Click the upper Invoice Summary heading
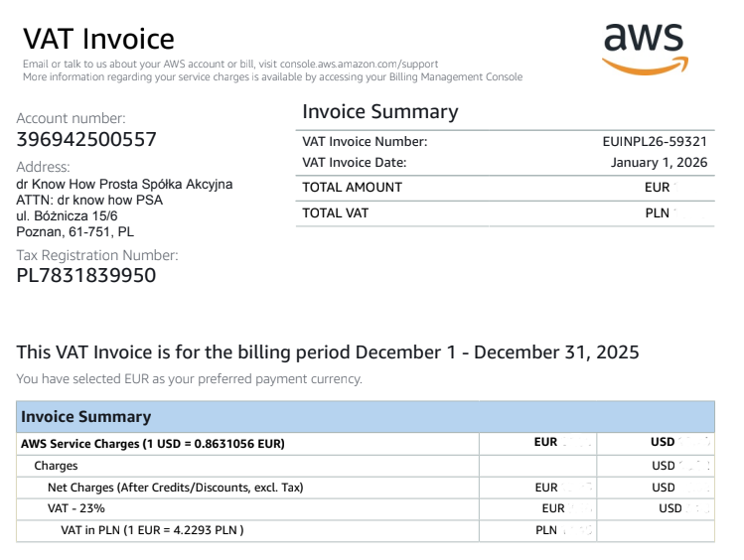The image size is (744, 560). tap(380, 111)
